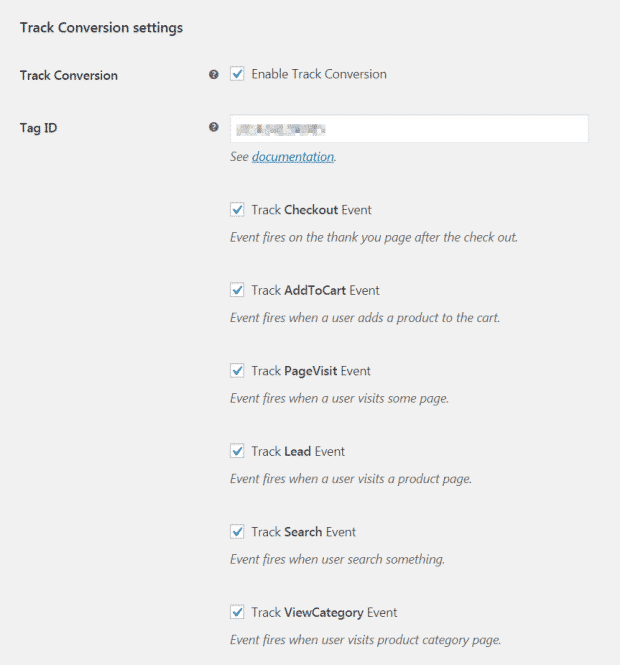Screen dimensions: 620x665
Task: Uncheck the Track ViewCategory Event checkbox
Action: click(x=237, y=612)
